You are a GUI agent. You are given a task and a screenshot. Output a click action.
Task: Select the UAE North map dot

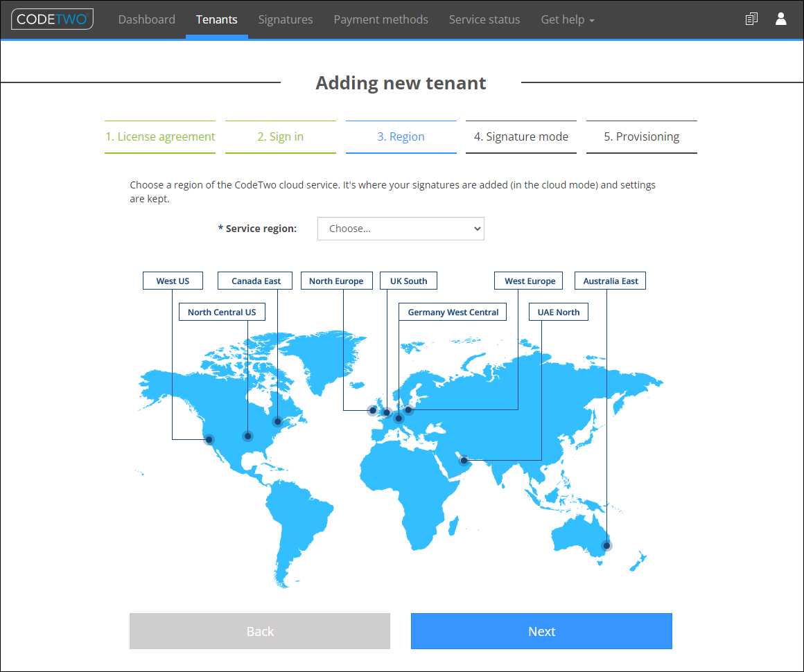tap(464, 460)
